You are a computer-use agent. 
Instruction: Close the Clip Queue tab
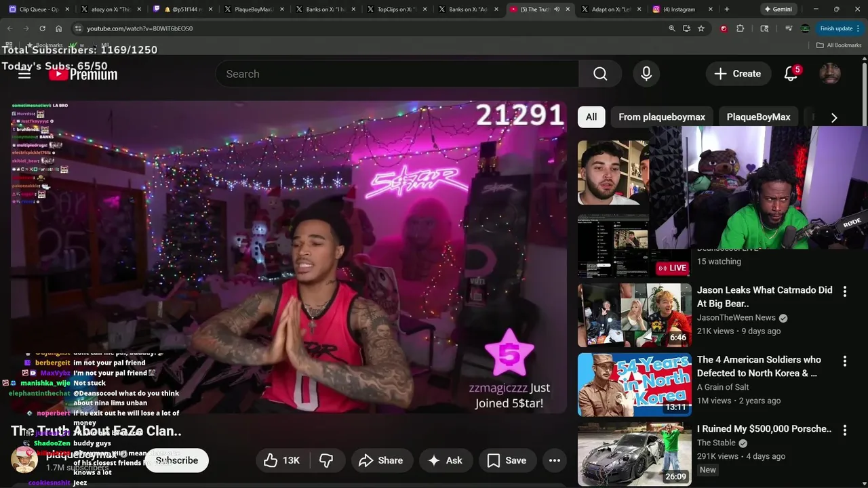pos(67,9)
